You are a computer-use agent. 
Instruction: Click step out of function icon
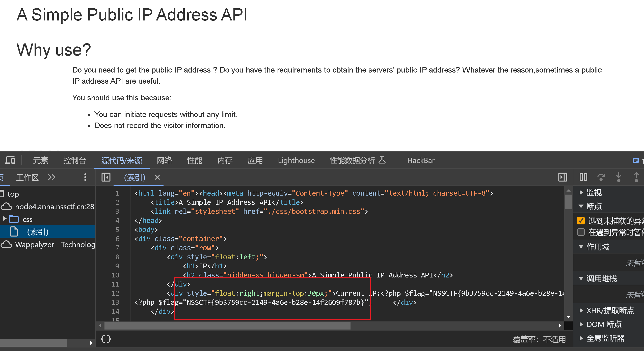pyautogui.click(x=636, y=177)
